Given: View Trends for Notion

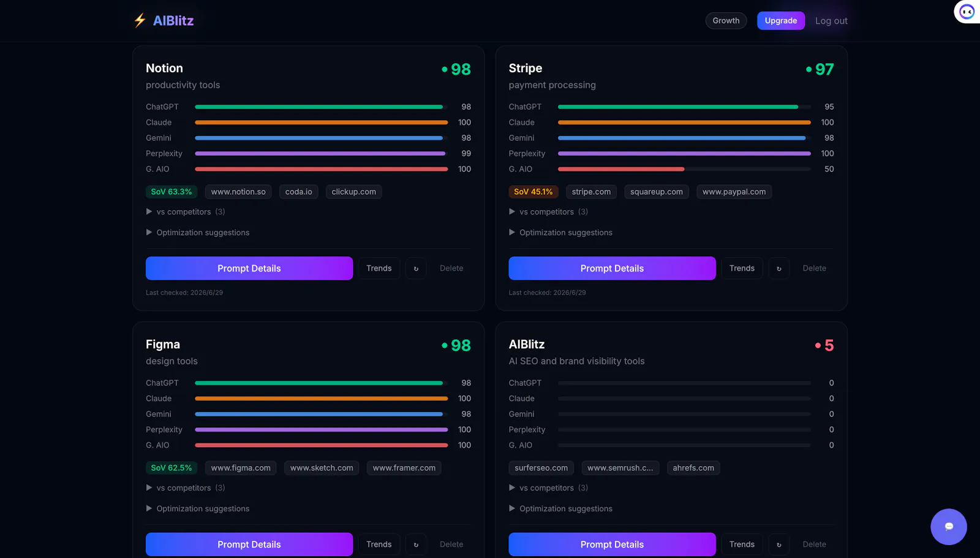Looking at the screenshot, I should (x=379, y=268).
